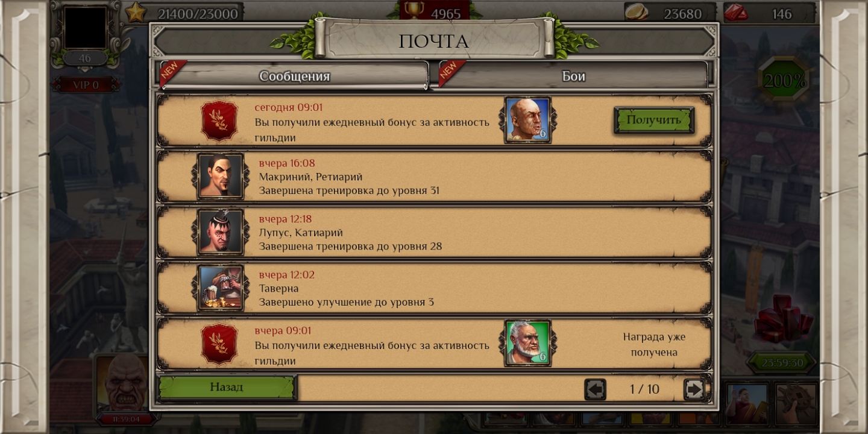This screenshot has width=868, height=434.
Task: Click the trophy rating icon
Action: coord(414,10)
